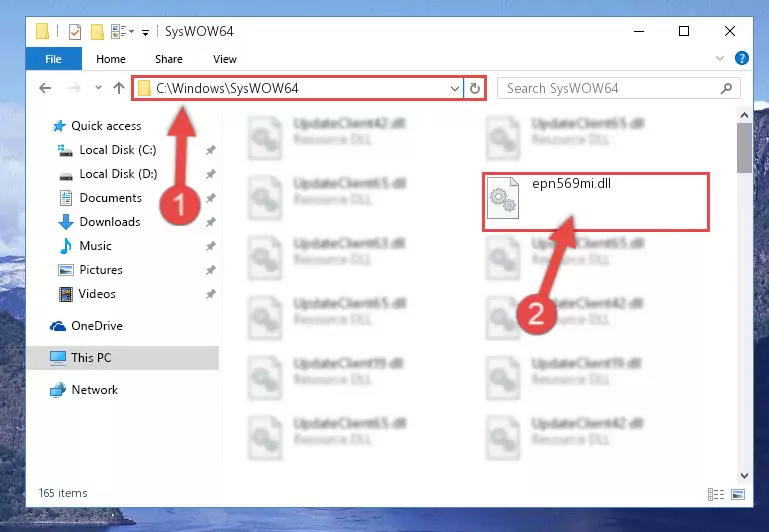Image resolution: width=769 pixels, height=532 pixels.
Task: Click the Documents page icon
Action: pos(66,198)
